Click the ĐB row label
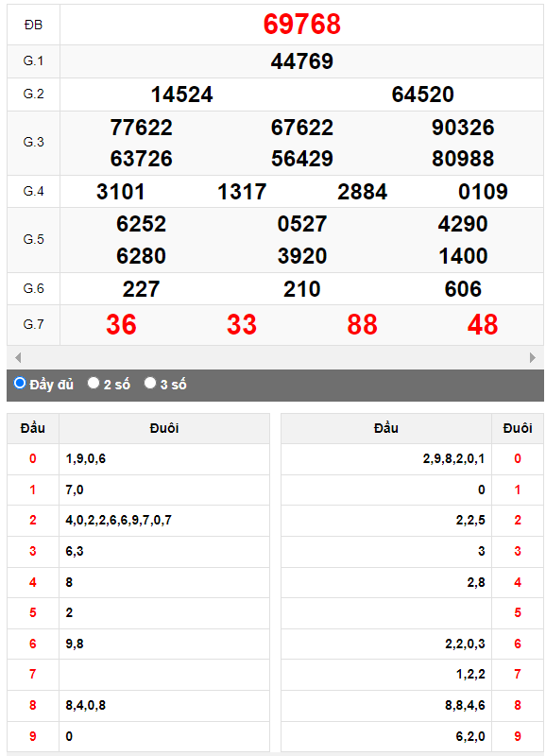 click(x=33, y=25)
